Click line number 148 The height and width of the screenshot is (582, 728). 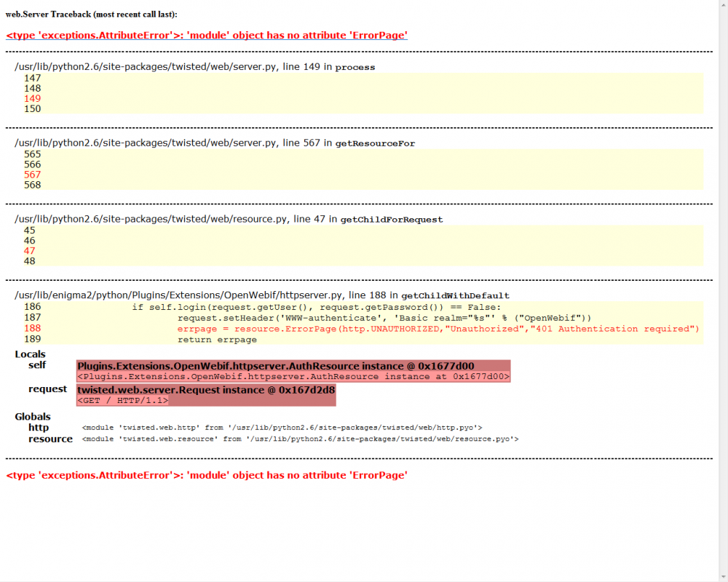pyautogui.click(x=33, y=88)
